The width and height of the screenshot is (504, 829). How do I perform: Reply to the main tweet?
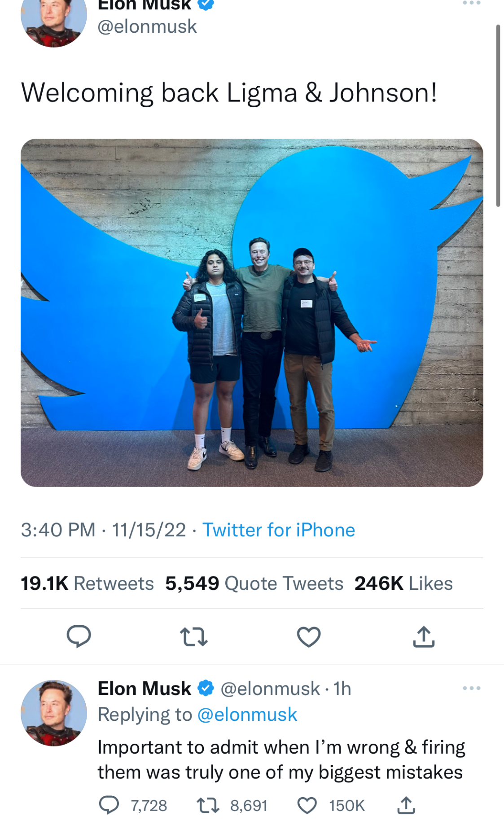pyautogui.click(x=79, y=636)
